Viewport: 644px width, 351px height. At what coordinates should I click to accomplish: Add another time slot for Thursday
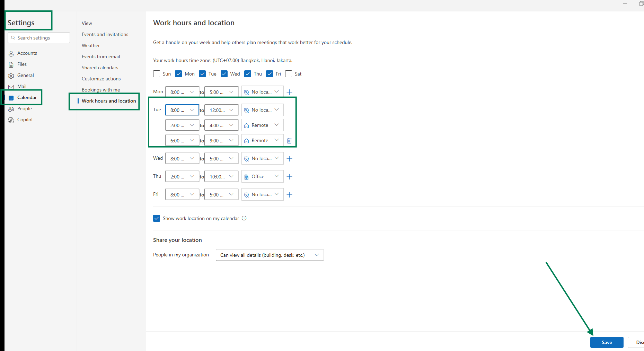[290, 177]
